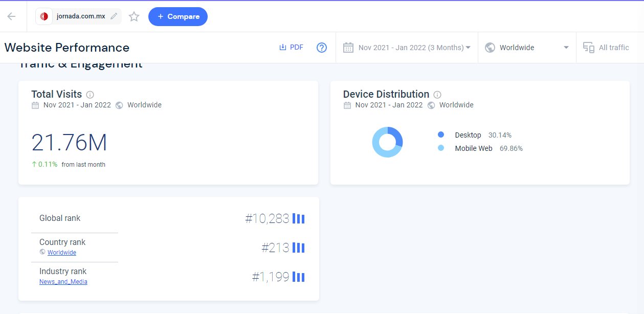
Task: Open the News_and_Media industry link
Action: 63,282
